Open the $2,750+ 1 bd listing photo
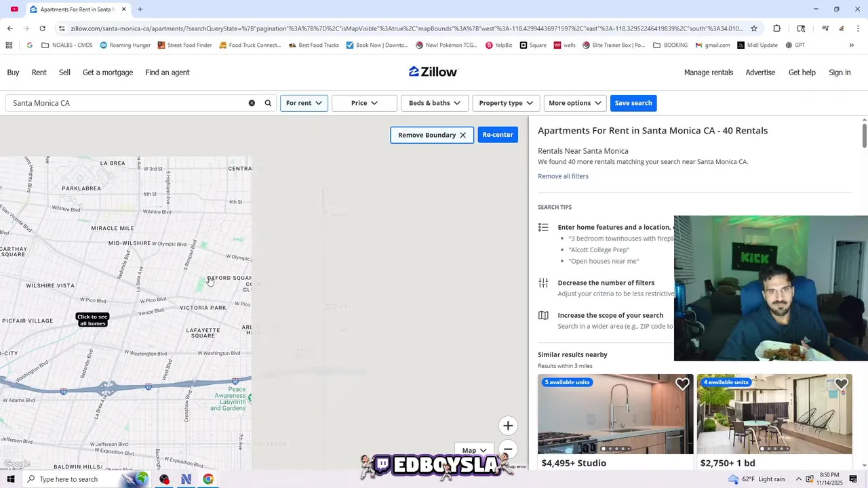The image size is (868, 488). [x=774, y=414]
